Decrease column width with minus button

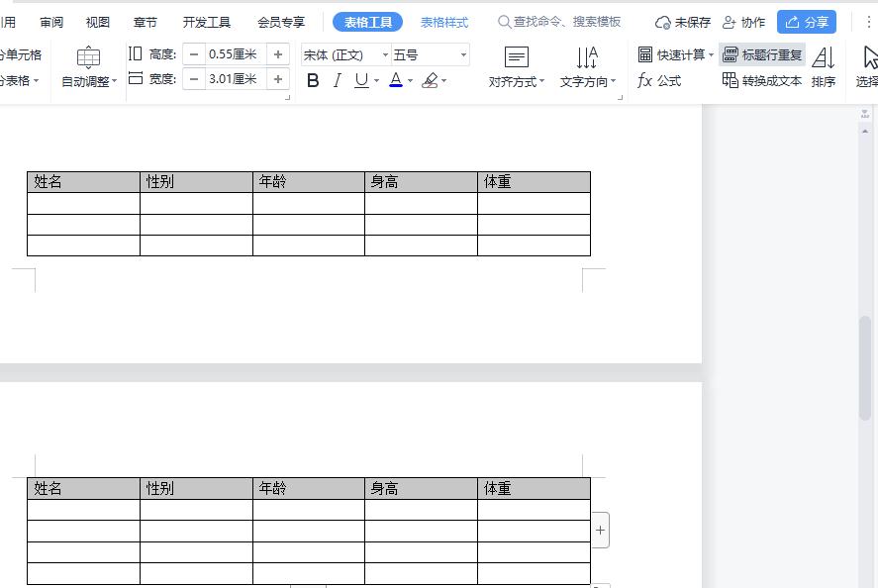point(194,79)
